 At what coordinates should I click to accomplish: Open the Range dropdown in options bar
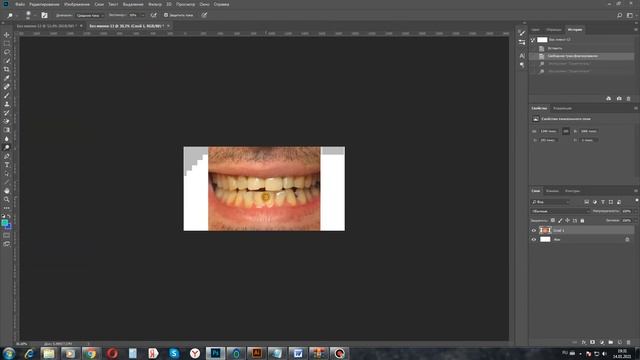tap(89, 16)
